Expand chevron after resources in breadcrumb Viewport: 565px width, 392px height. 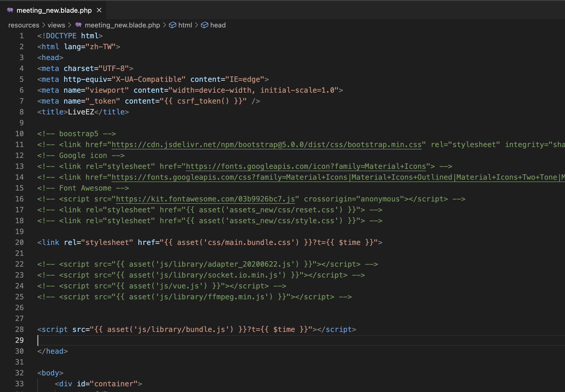(x=43, y=25)
